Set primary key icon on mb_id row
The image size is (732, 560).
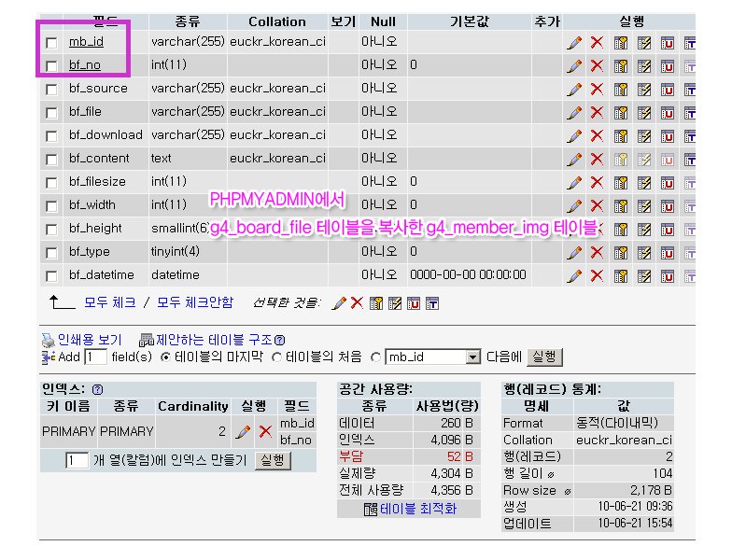621,42
